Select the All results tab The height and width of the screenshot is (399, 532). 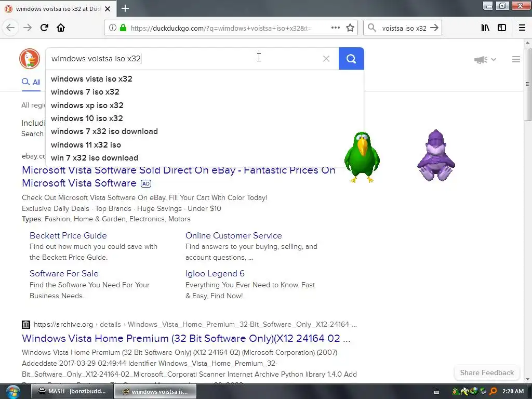pos(31,82)
